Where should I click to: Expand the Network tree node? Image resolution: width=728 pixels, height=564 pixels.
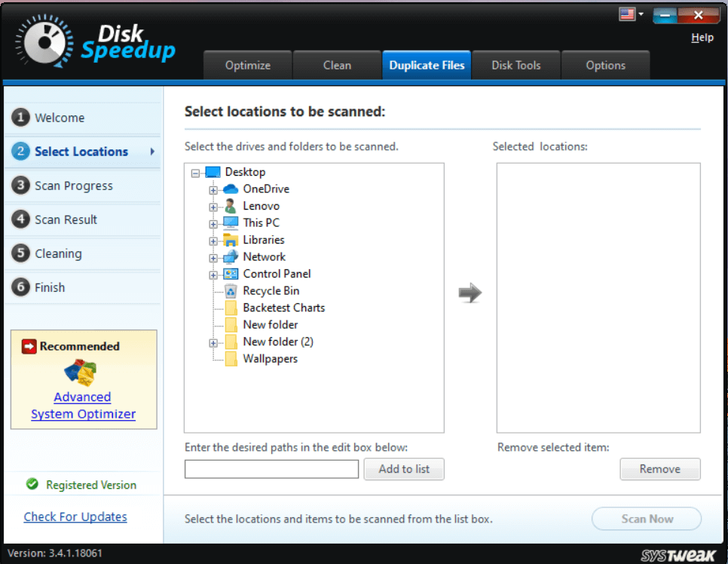click(x=213, y=259)
